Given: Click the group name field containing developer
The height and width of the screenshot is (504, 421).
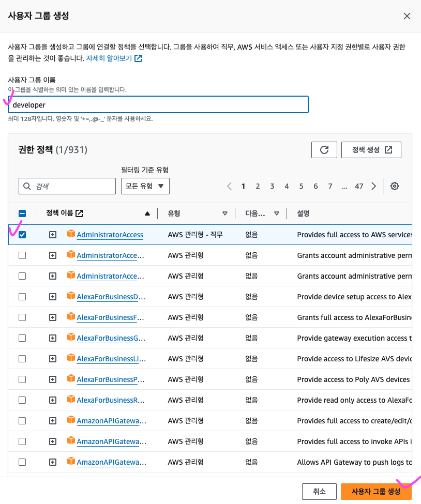Looking at the screenshot, I should 158,104.
